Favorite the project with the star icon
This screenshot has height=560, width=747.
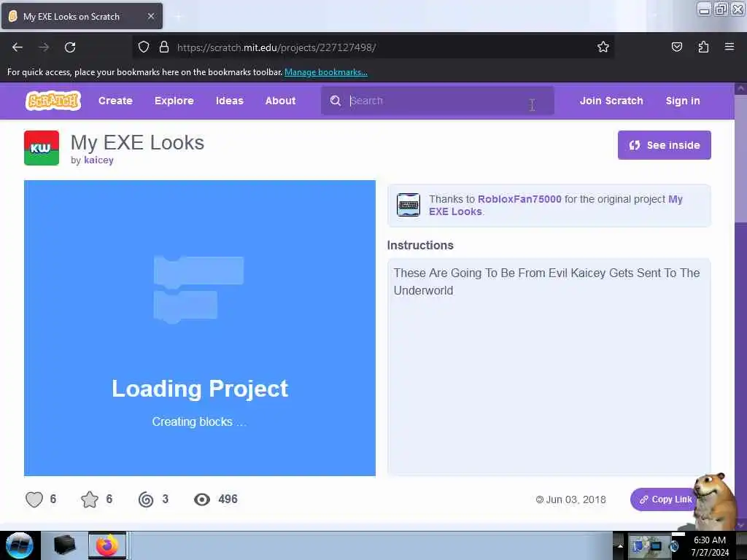[90, 499]
